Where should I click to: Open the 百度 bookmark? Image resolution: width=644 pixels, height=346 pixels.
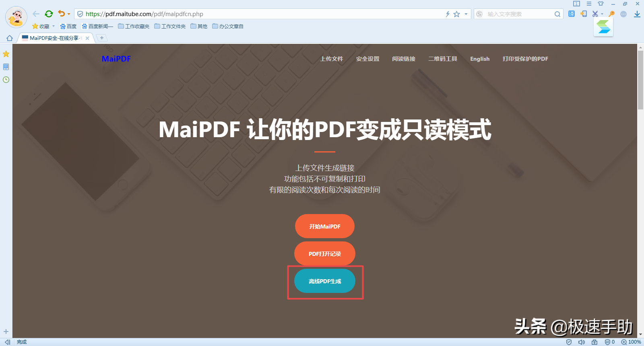point(68,26)
